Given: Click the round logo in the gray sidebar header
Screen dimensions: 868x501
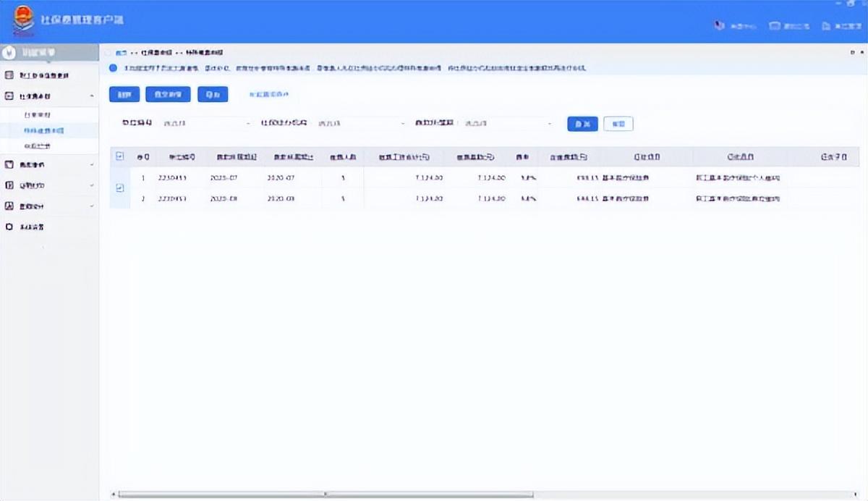Looking at the screenshot, I should click(x=10, y=53).
